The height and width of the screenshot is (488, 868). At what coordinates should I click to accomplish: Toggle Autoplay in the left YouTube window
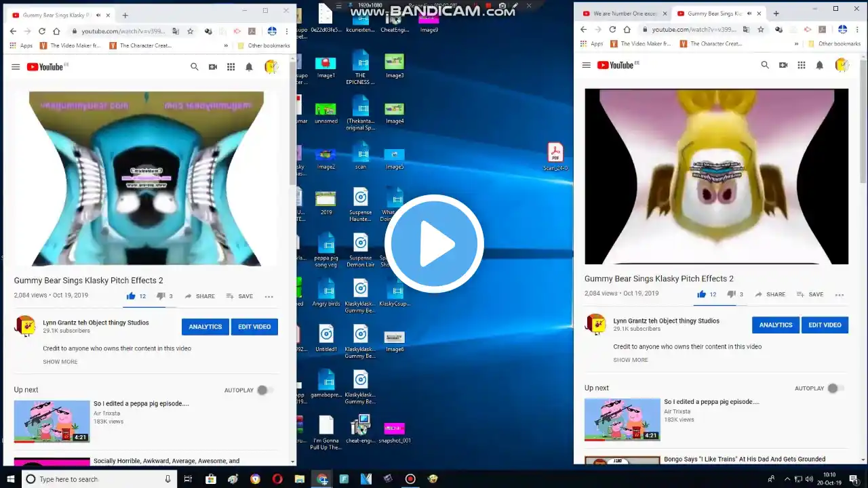(265, 390)
